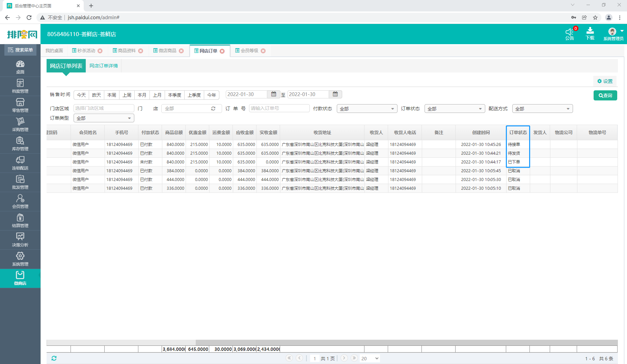Viewport: 627px width, 364px height.
Task: Open the 系统管理员 user avatar menu
Action: [614, 34]
